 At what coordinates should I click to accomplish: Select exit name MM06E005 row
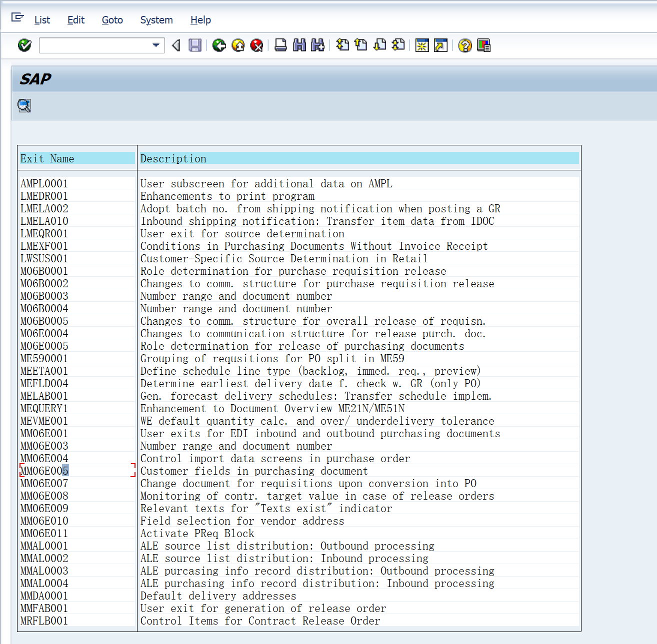tap(44, 471)
